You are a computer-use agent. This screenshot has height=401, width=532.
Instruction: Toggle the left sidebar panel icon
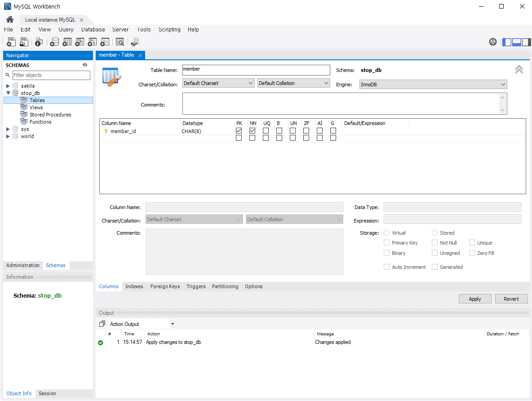click(x=506, y=42)
